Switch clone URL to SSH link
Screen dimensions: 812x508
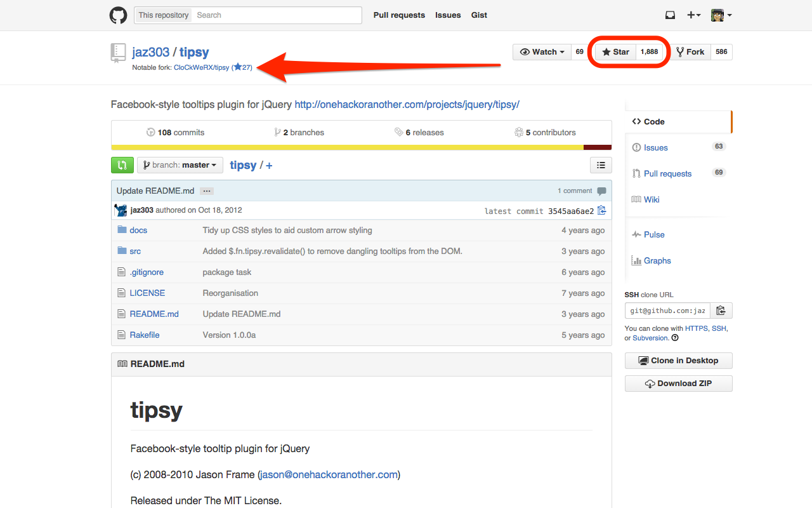(x=719, y=328)
